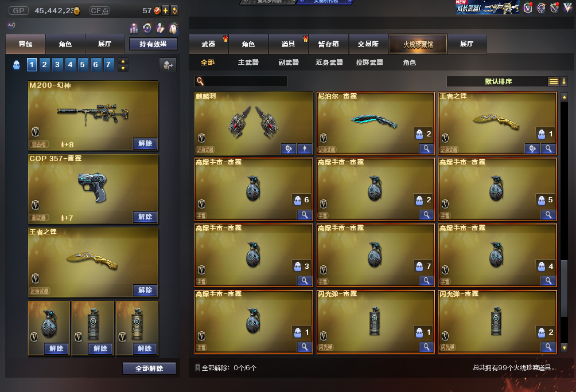Click the collection scrollbar down arrow
576x392 pixels.
coord(565,348)
